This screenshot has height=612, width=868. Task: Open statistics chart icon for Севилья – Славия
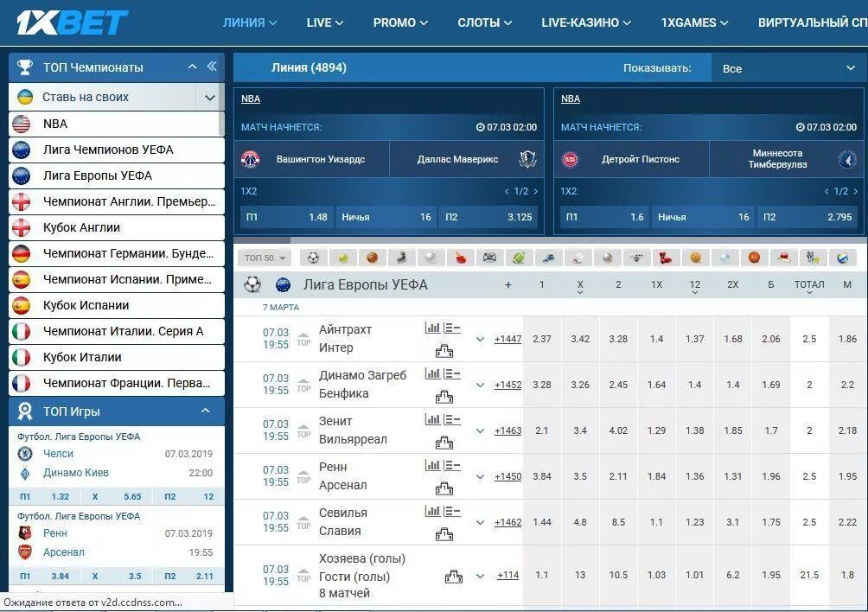432,511
